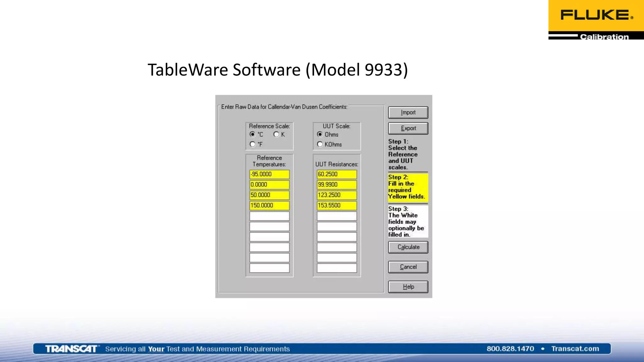This screenshot has height=362, width=644.
Task: Run the Calculate button
Action: [x=408, y=247]
